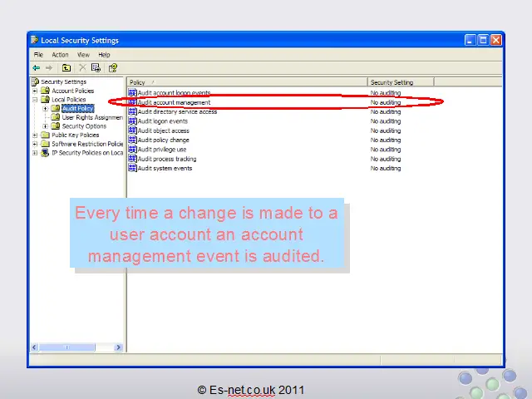Sort by the Policy column header

(247, 82)
